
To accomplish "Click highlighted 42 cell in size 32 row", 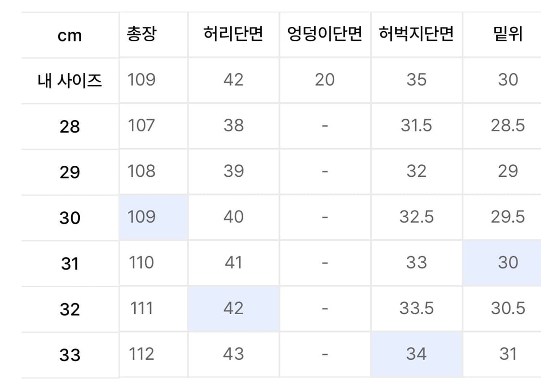I will tap(233, 308).
